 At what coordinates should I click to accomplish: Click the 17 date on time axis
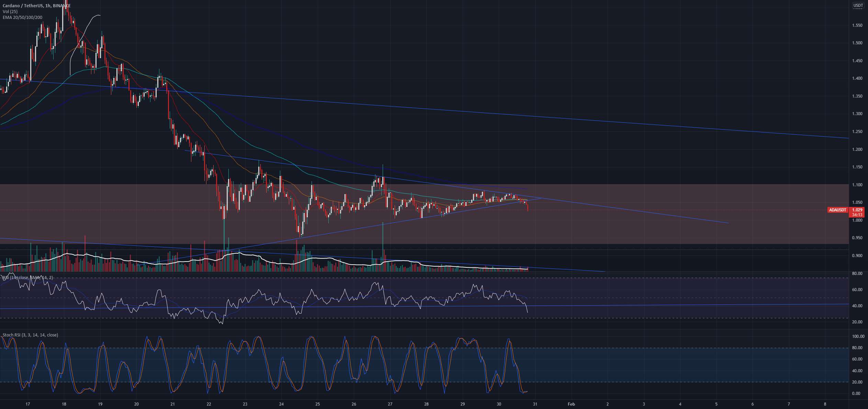point(28,404)
